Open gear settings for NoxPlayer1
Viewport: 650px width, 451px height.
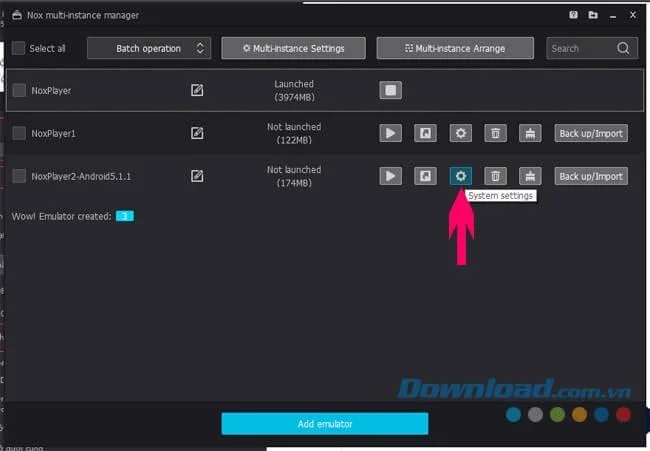(x=460, y=133)
